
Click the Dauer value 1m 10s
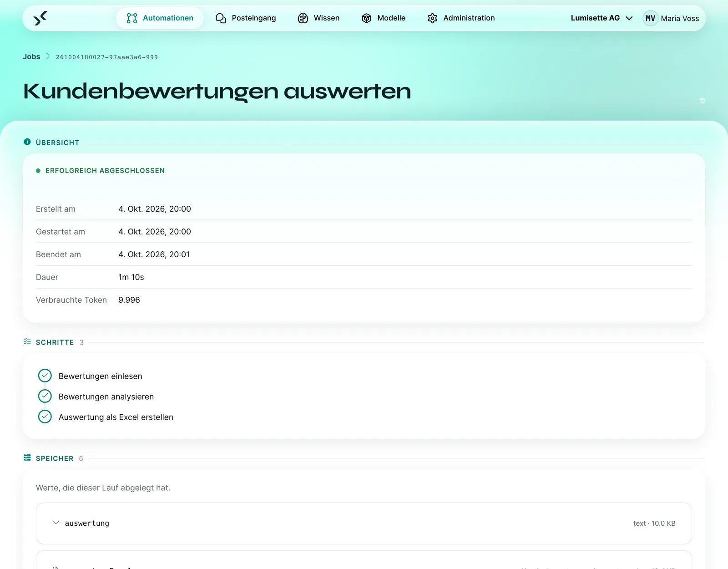point(131,277)
